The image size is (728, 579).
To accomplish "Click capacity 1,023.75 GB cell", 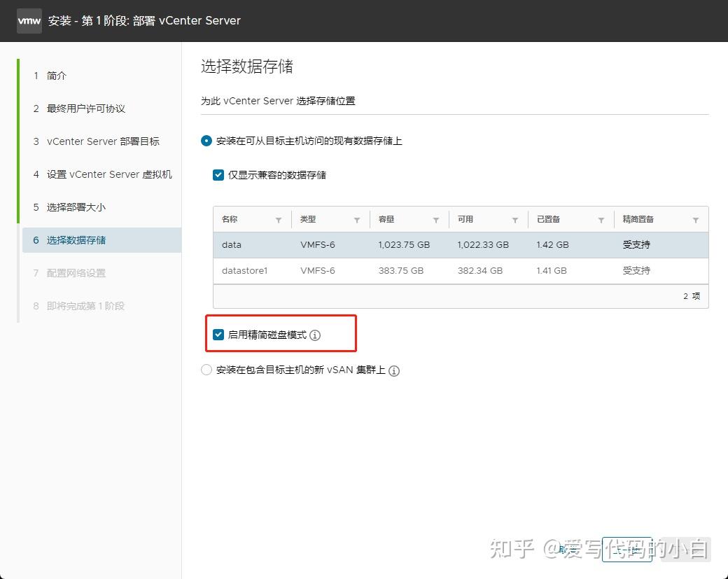I will coord(404,245).
